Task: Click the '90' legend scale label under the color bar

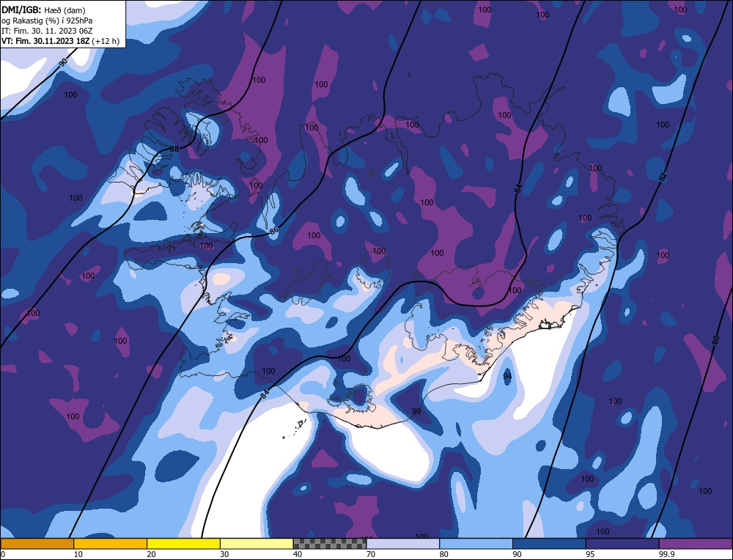Action: tap(517, 554)
